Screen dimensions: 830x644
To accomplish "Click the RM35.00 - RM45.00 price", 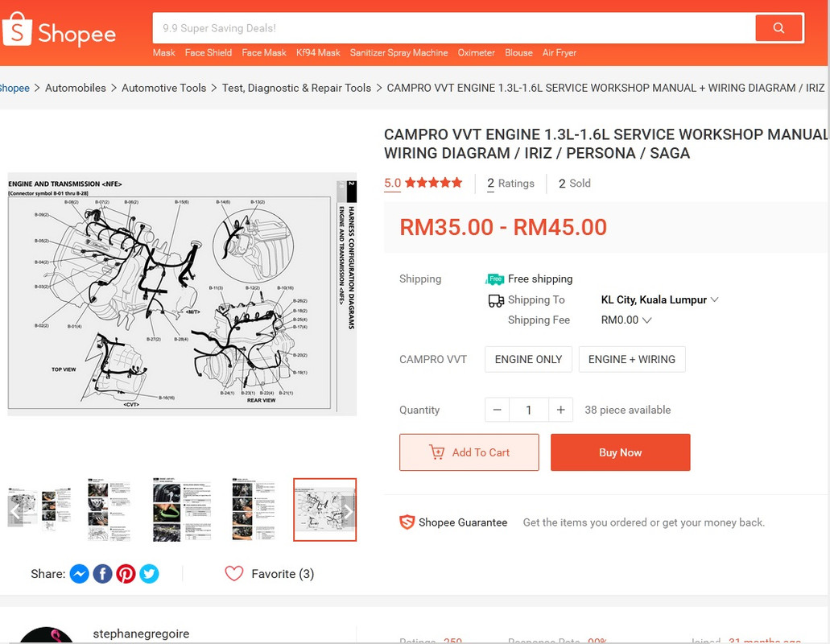I will click(x=503, y=227).
